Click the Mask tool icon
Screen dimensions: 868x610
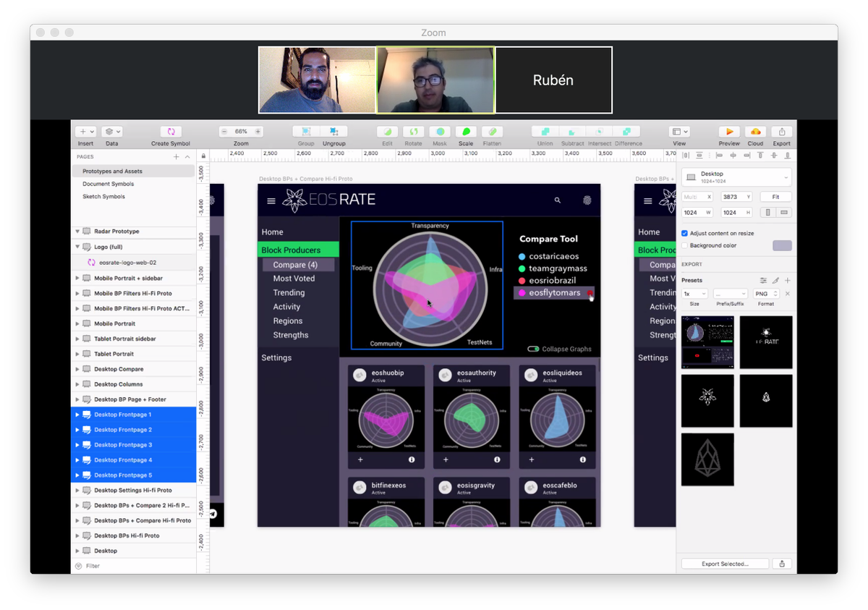[x=440, y=132]
